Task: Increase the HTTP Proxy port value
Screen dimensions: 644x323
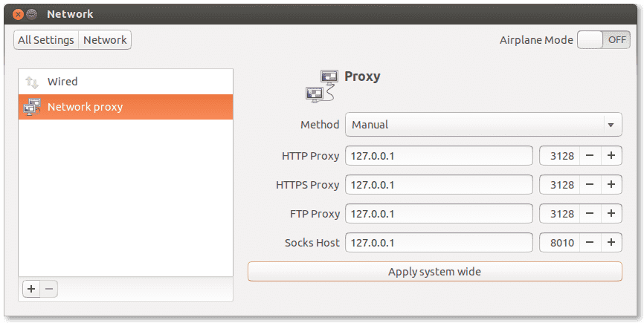Action: pos(611,156)
